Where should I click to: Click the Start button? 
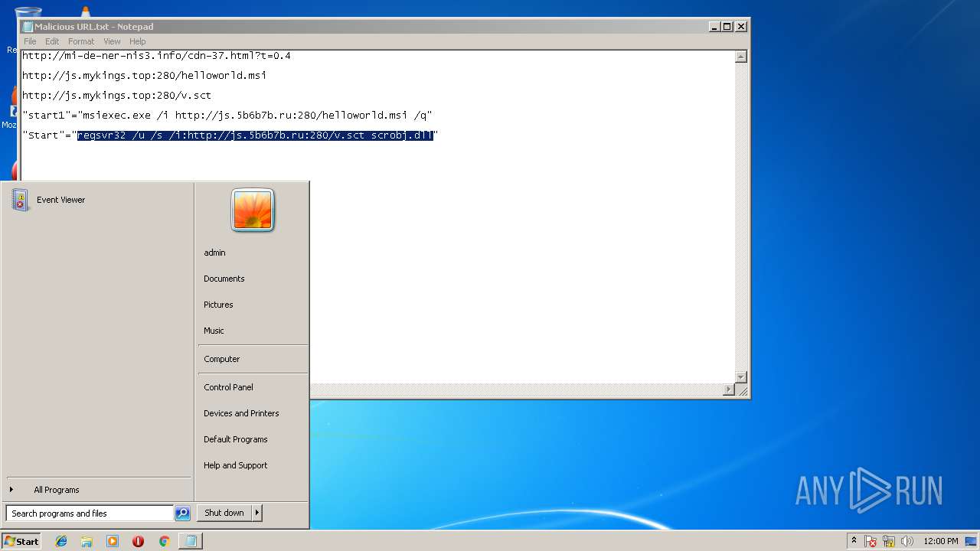point(21,541)
